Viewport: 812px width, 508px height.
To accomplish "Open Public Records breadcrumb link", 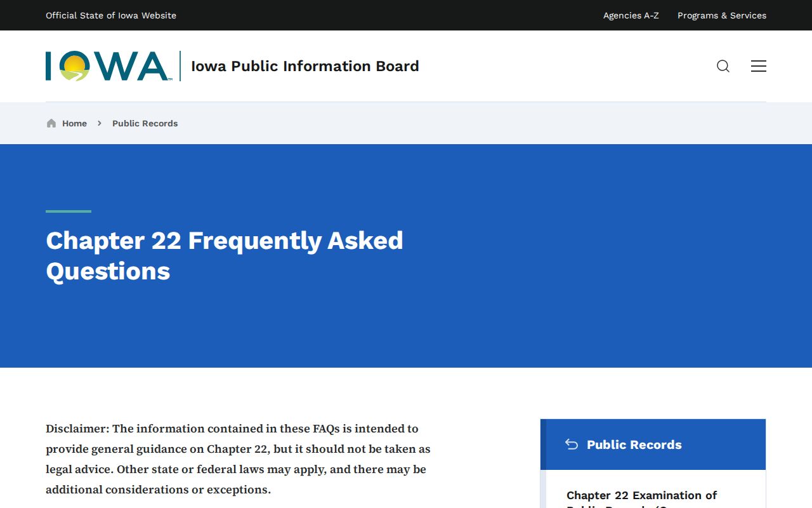I will click(x=145, y=123).
